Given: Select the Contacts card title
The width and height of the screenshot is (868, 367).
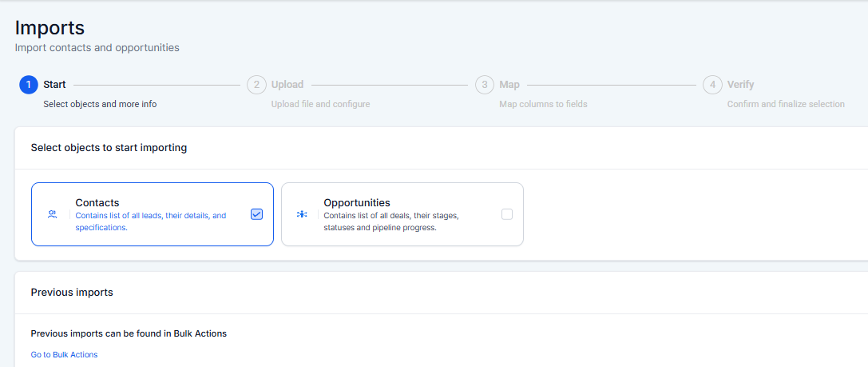Looking at the screenshot, I should coord(97,203).
